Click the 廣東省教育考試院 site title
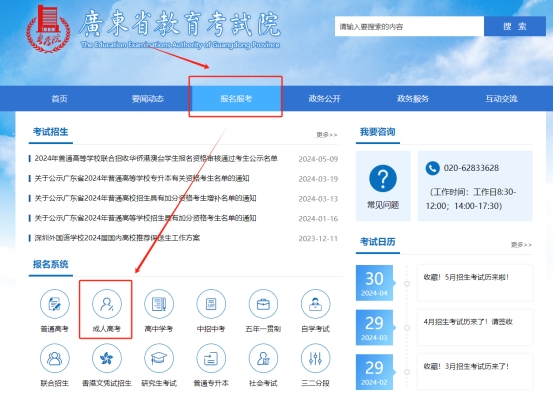 point(180,24)
